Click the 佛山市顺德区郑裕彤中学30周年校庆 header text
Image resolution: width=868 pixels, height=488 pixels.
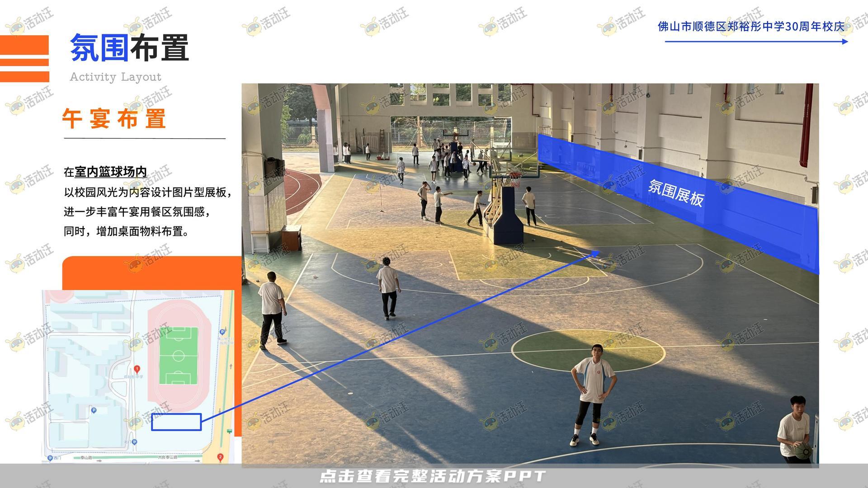[750, 27]
